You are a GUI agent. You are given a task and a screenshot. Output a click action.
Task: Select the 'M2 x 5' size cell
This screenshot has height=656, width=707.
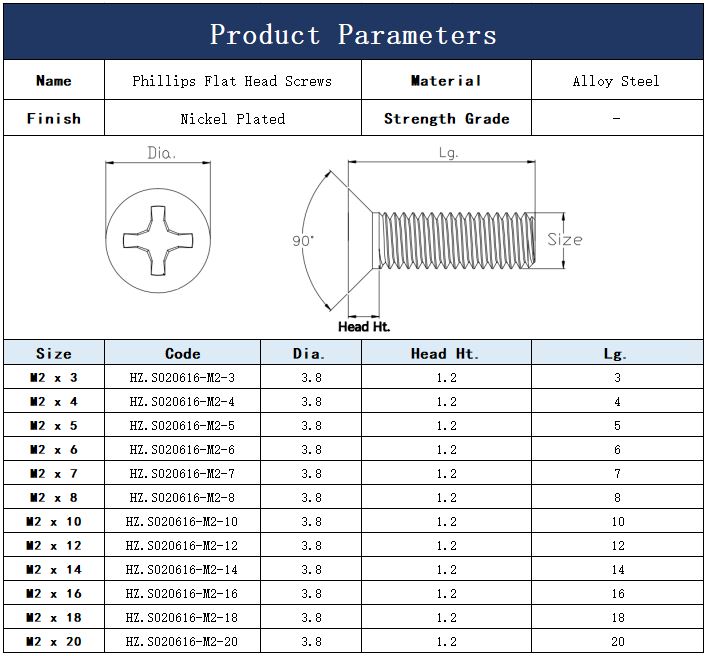54,425
